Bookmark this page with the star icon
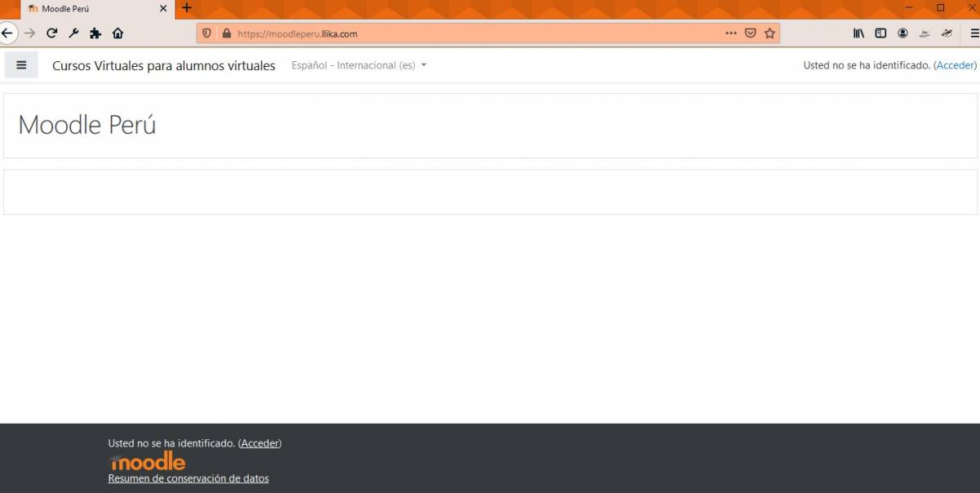Viewport: 980px width, 493px height. 769,33
